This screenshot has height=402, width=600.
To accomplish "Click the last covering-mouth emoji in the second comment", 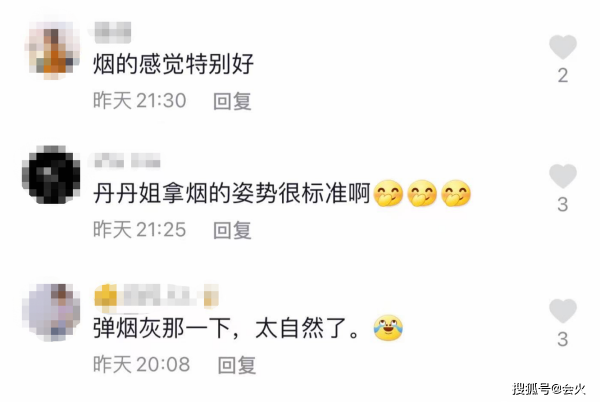I will point(456,193).
